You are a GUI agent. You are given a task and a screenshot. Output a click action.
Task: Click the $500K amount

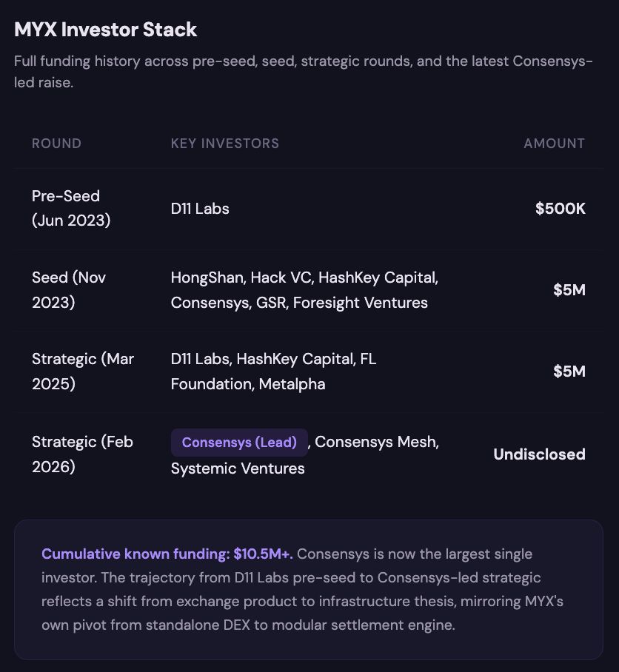tap(560, 209)
